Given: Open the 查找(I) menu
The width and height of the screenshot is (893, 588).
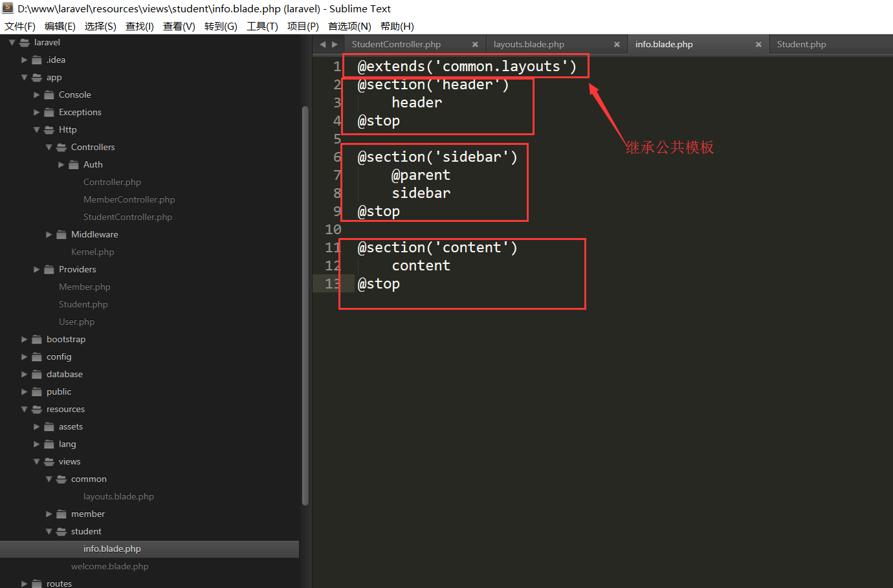Looking at the screenshot, I should point(140,27).
